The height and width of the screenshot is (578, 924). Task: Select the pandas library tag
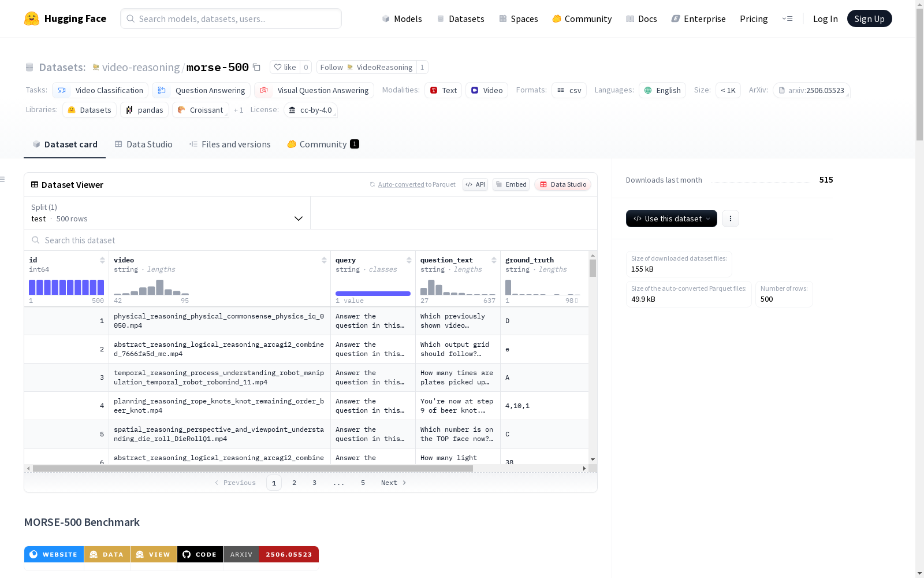pos(144,110)
